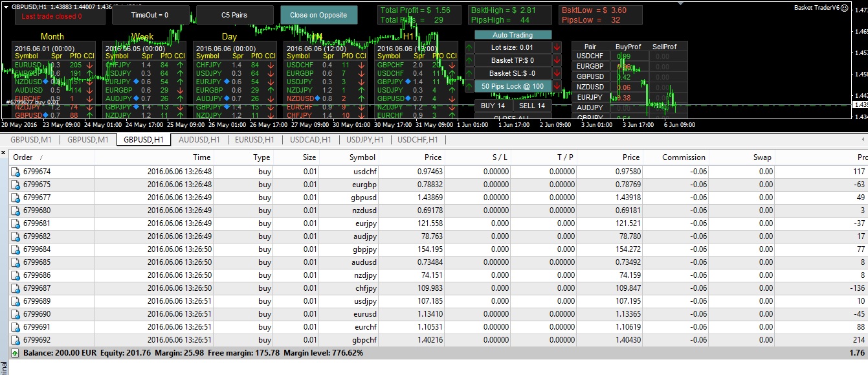The image size is (868, 375).
Task: Switch to AUDUSD,H1 chart tab
Action: (200, 139)
